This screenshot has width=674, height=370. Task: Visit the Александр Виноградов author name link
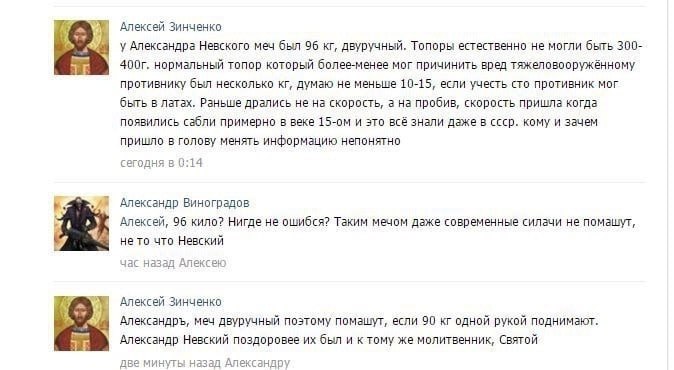pos(184,203)
